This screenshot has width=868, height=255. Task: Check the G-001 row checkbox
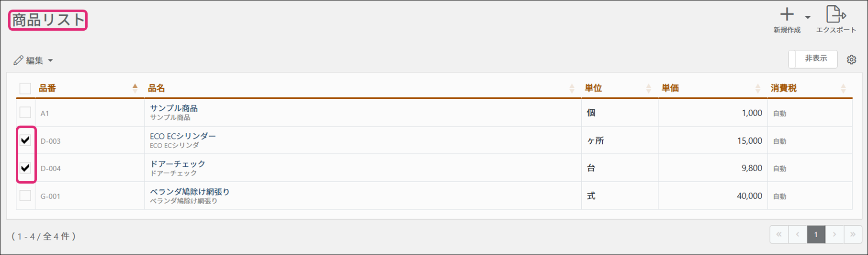[25, 196]
